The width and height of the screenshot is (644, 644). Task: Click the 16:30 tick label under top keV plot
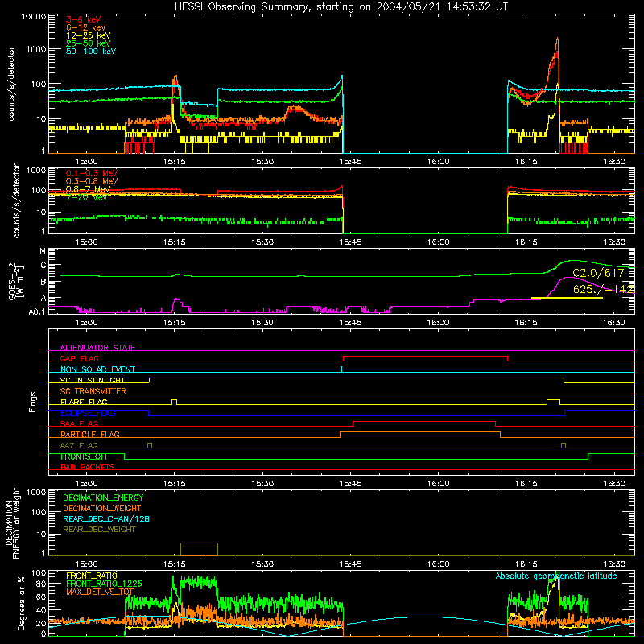[x=614, y=162]
